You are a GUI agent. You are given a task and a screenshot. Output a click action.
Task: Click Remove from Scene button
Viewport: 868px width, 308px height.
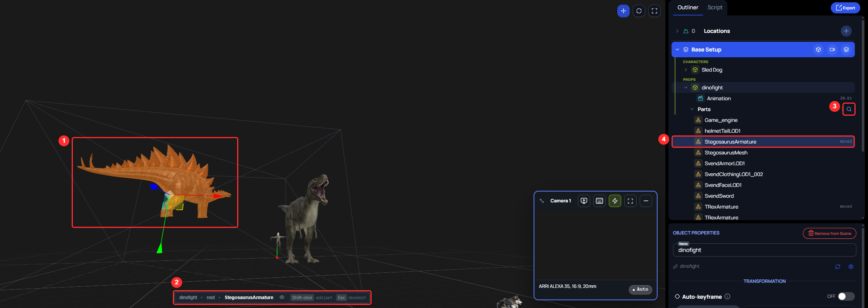pyautogui.click(x=830, y=233)
